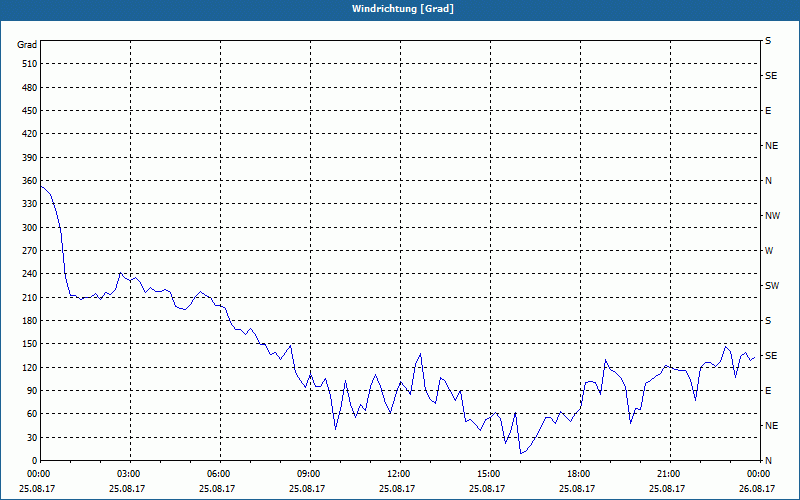Click the 480 value on the left axis
The width and height of the screenshot is (800, 500).
pyautogui.click(x=29, y=87)
